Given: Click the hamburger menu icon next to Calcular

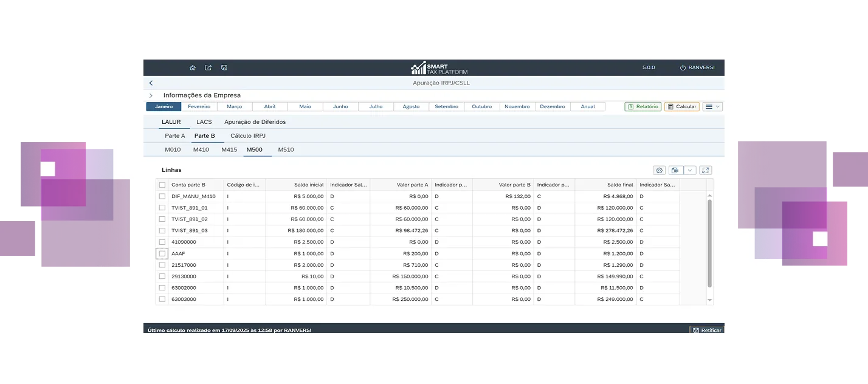Looking at the screenshot, I should tap(709, 106).
